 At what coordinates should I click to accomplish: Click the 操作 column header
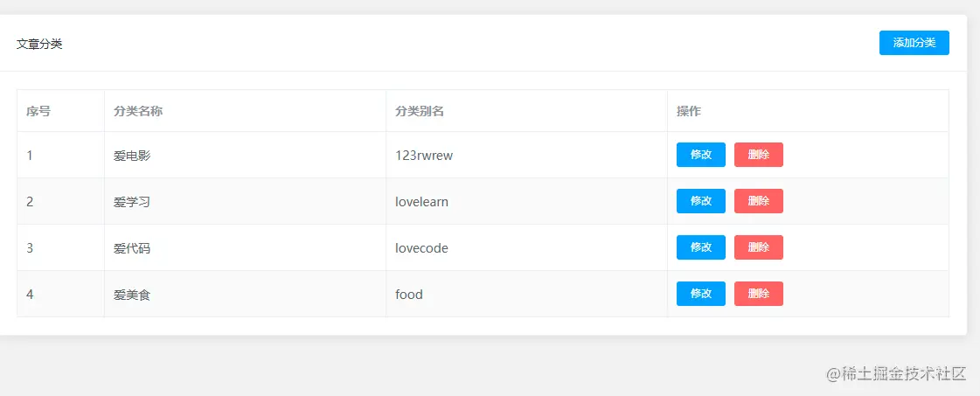(689, 111)
